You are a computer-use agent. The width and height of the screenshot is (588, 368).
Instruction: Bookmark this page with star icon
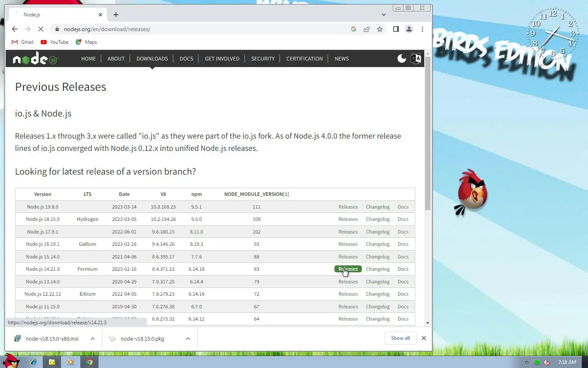pos(380,29)
